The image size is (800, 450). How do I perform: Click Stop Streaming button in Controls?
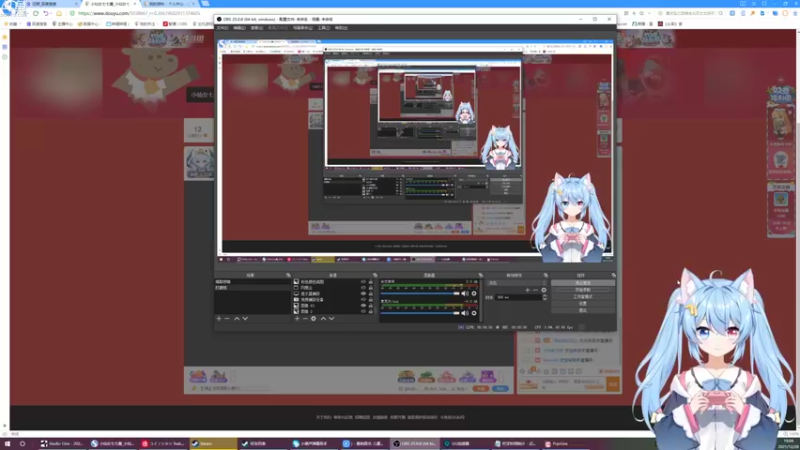[x=583, y=283]
